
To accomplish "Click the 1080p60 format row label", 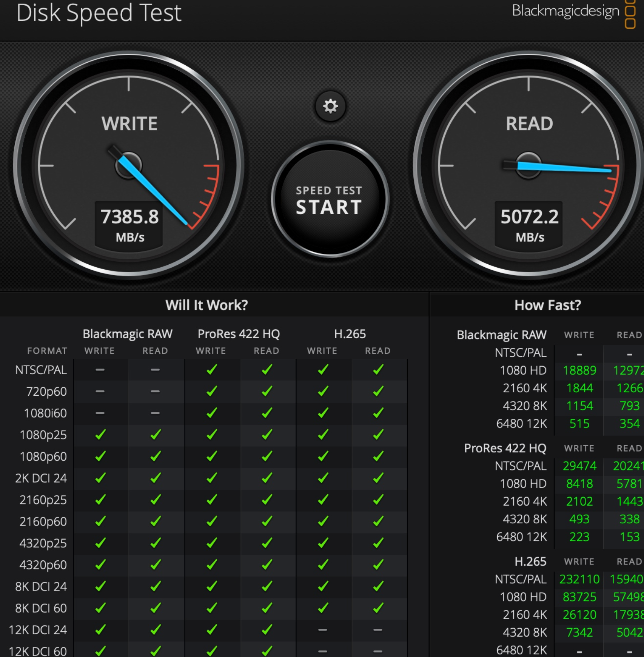I will point(43,457).
